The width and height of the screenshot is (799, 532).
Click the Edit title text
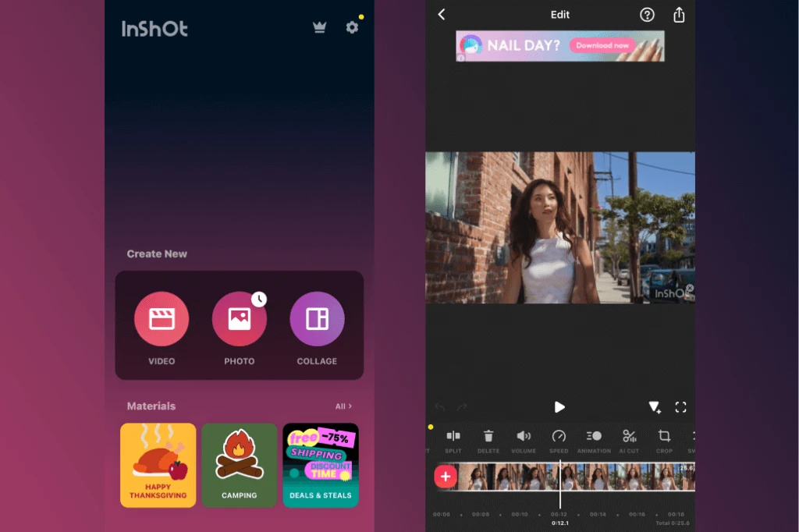click(560, 15)
